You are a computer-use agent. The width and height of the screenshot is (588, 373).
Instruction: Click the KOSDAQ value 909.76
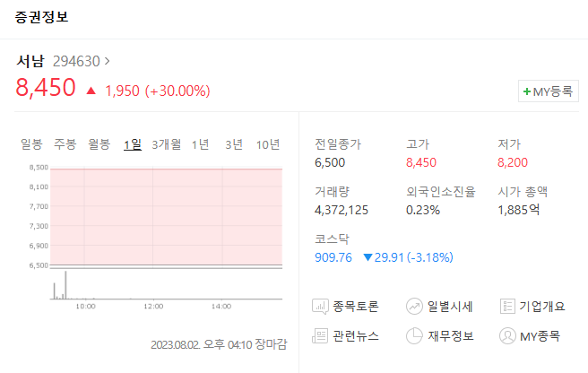pos(333,257)
